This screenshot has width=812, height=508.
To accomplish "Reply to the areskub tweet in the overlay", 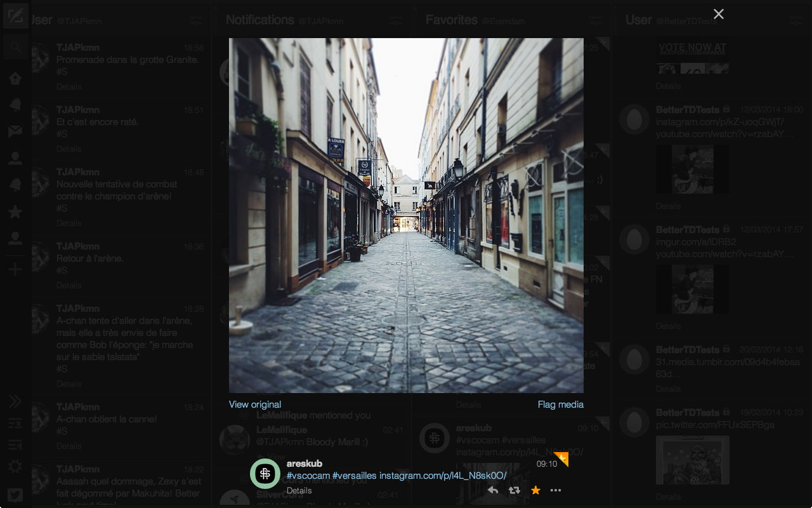I will pyautogui.click(x=493, y=490).
